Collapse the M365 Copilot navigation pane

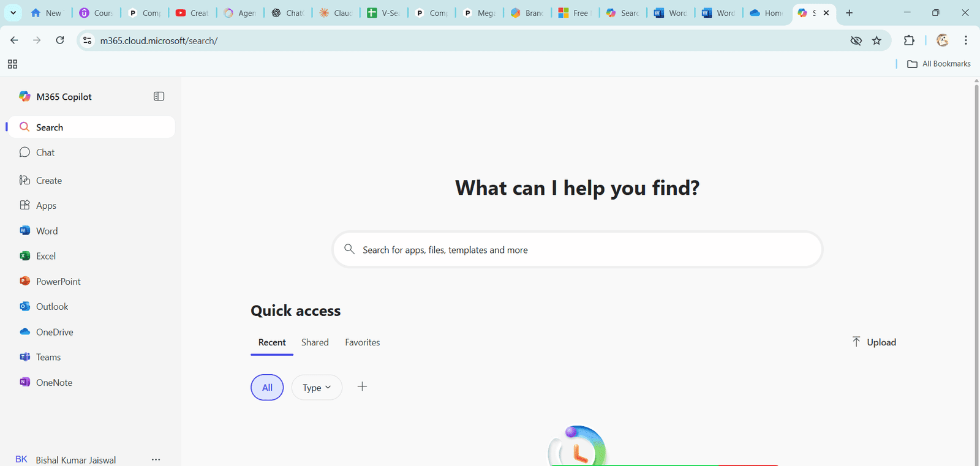click(159, 96)
